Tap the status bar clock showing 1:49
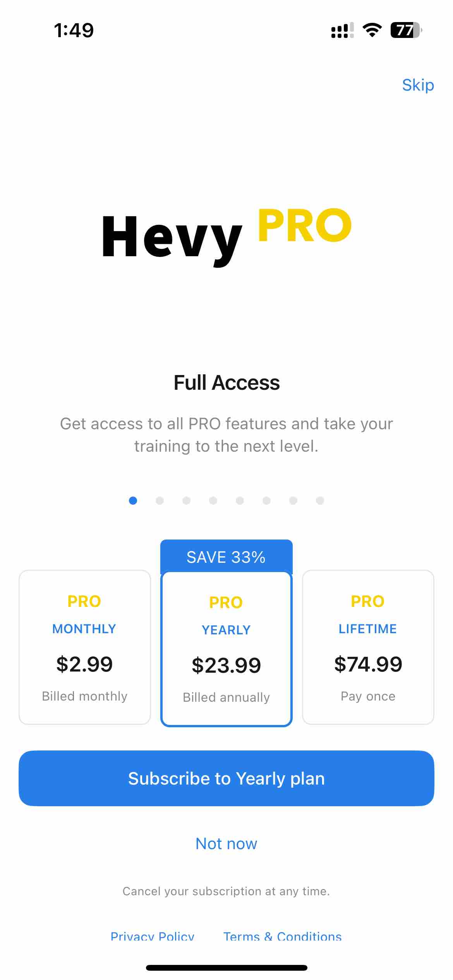 pyautogui.click(x=74, y=30)
